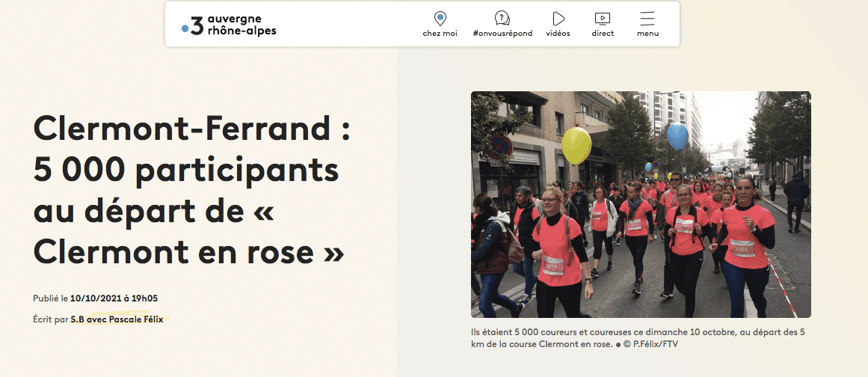
Task: Open the direct live TV icon
Action: [x=603, y=19]
